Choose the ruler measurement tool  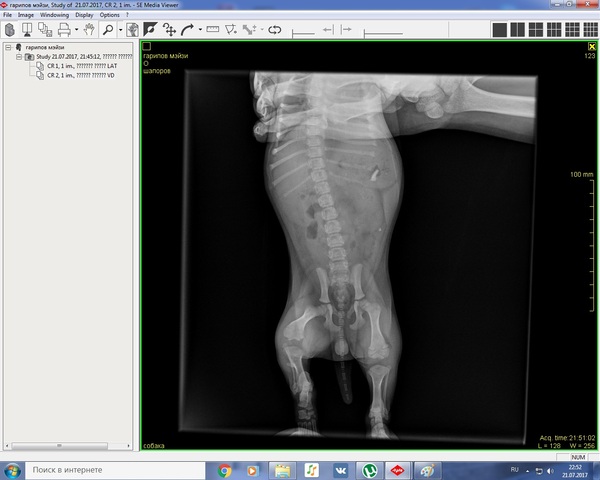(x=212, y=30)
